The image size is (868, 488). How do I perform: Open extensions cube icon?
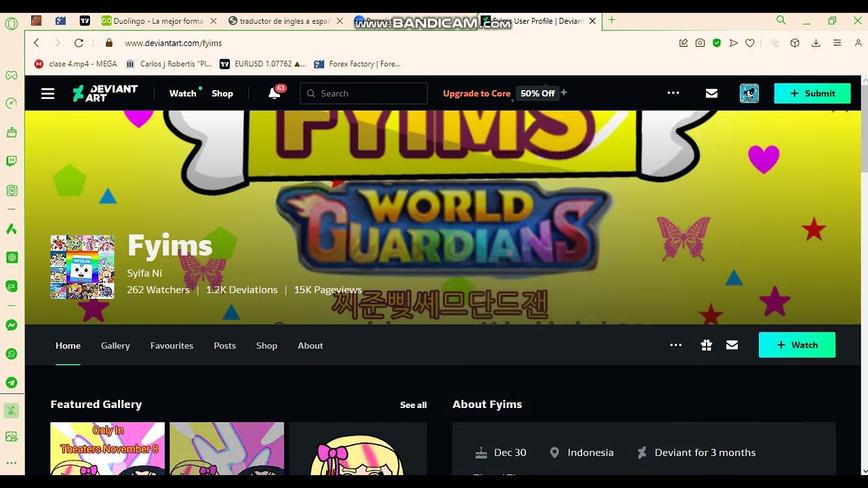[x=795, y=43]
